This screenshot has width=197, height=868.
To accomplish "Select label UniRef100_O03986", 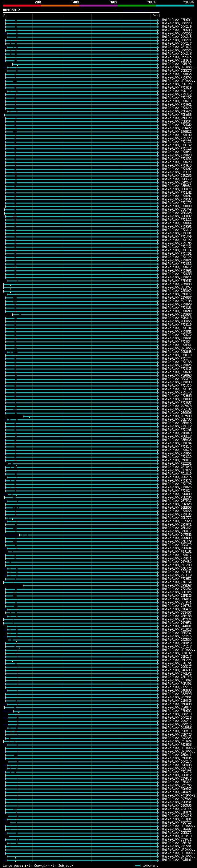I will click(177, 728).
